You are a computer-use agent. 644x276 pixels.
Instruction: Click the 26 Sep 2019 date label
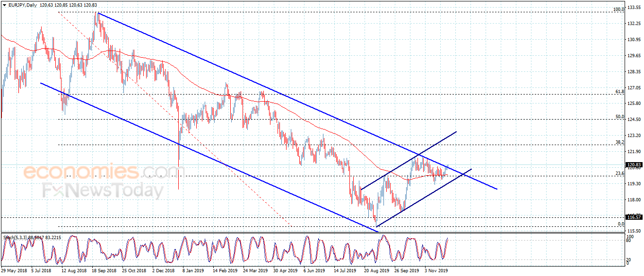point(407,271)
